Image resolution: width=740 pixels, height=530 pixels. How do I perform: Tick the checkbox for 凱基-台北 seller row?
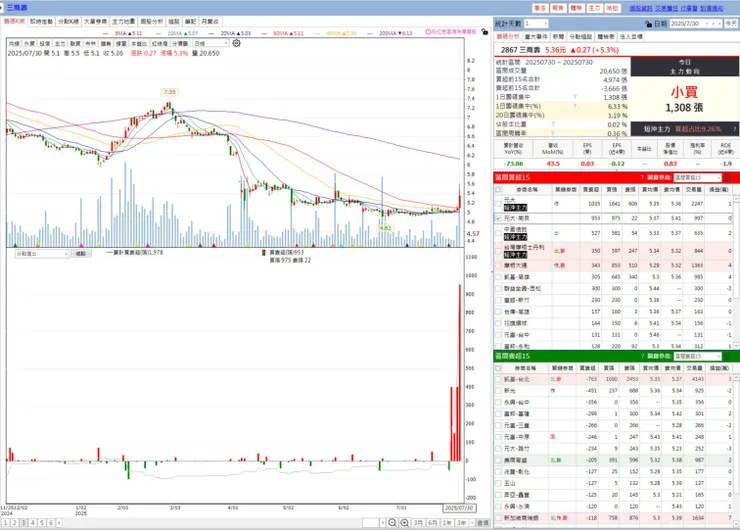498,379
